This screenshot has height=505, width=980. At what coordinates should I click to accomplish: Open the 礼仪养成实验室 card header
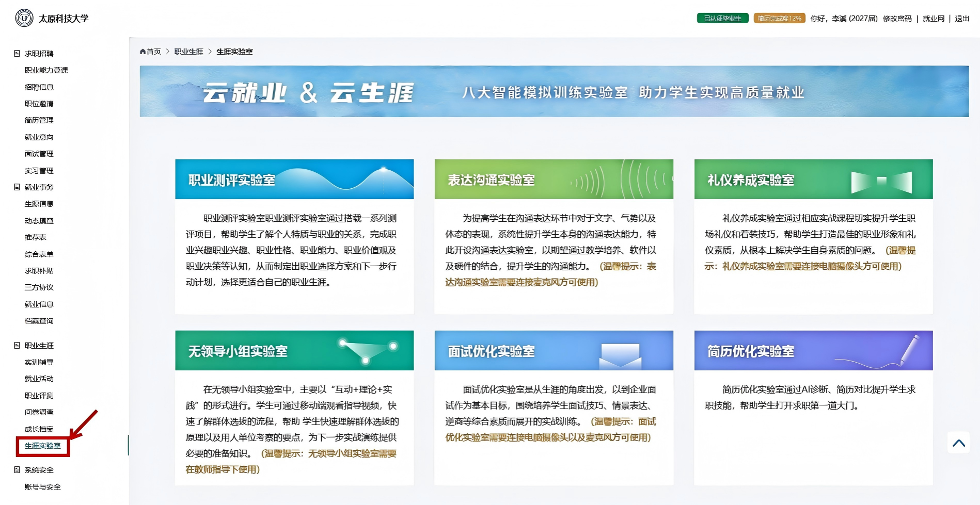pyautogui.click(x=813, y=180)
